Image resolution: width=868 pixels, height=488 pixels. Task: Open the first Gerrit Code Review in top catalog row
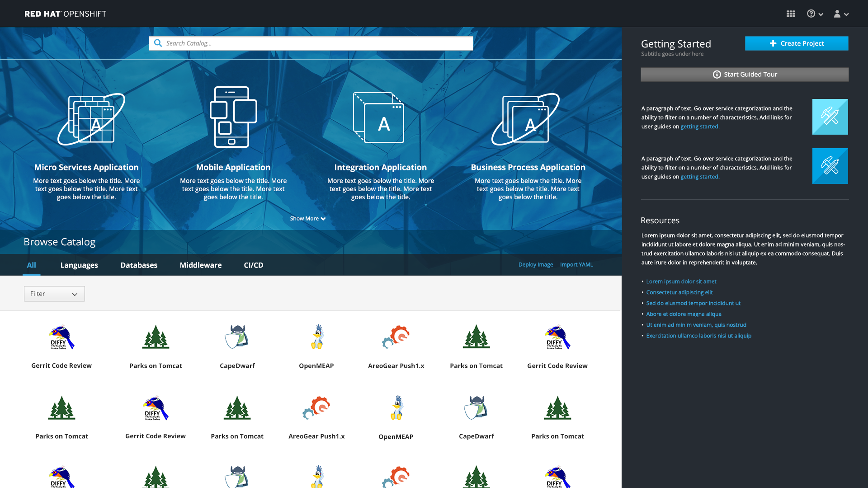[61, 347]
